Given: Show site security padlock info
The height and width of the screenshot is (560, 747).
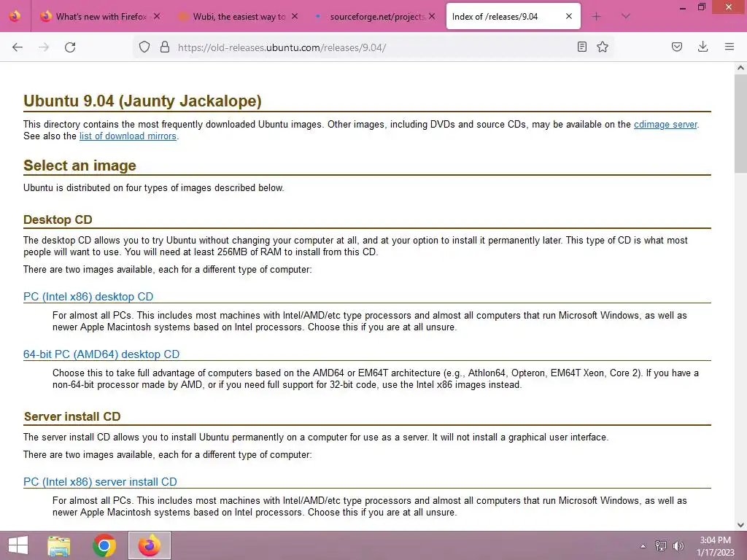Looking at the screenshot, I should [165, 47].
